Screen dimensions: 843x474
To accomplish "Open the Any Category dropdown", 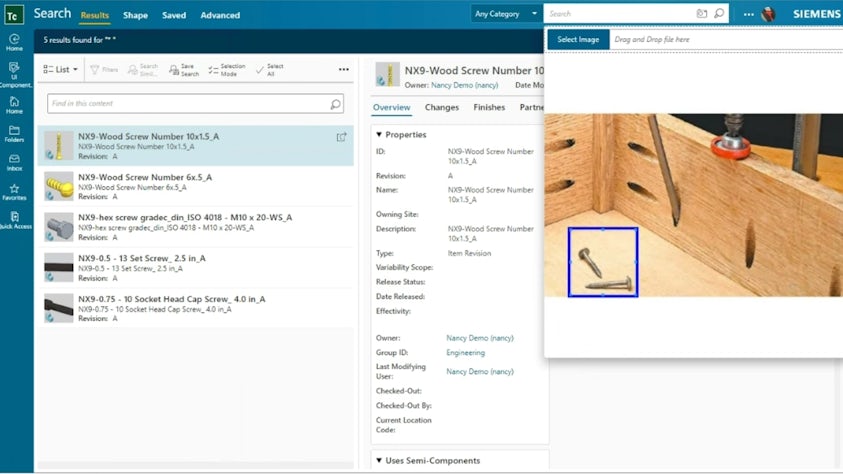I will tap(505, 14).
